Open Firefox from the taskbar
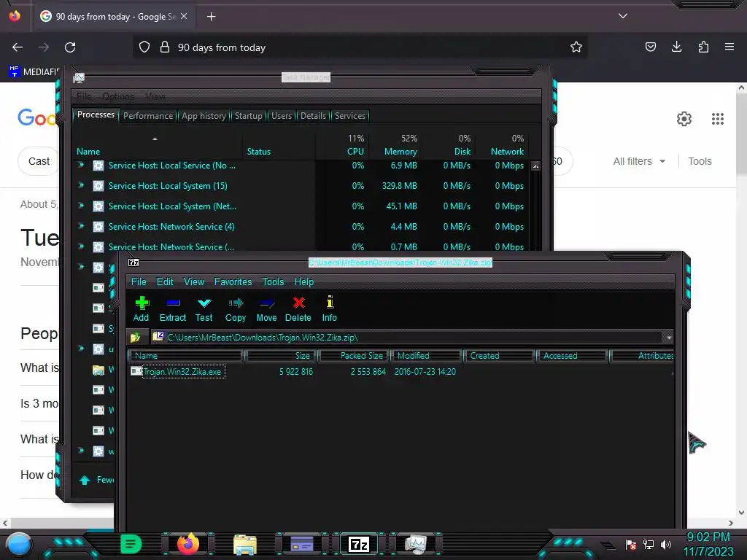 (x=187, y=544)
